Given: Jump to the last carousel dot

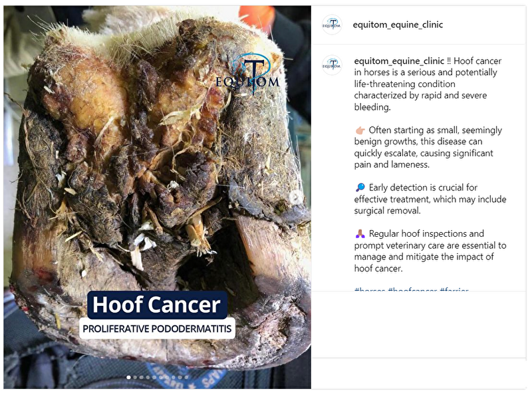Looking at the screenshot, I should coord(186,378).
